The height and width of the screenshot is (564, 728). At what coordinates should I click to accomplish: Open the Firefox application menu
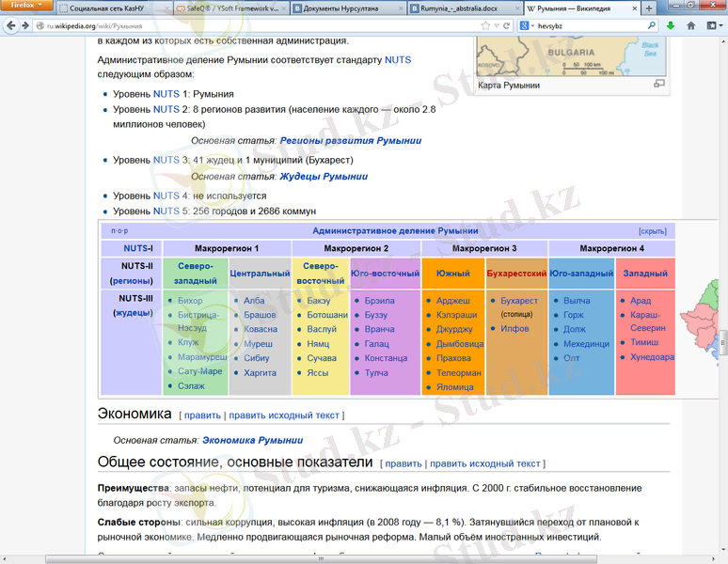25,8
